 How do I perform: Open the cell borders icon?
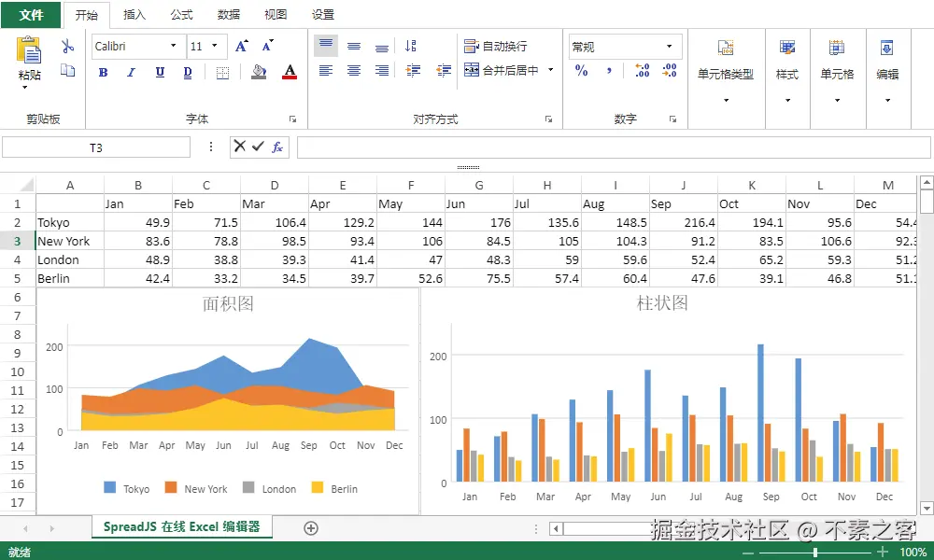223,73
